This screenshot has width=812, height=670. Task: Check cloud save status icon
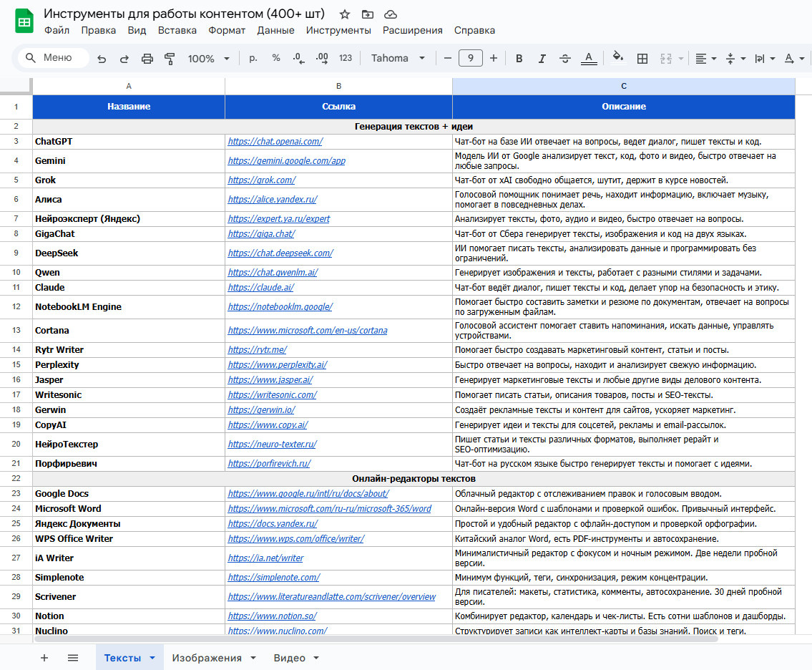point(391,14)
